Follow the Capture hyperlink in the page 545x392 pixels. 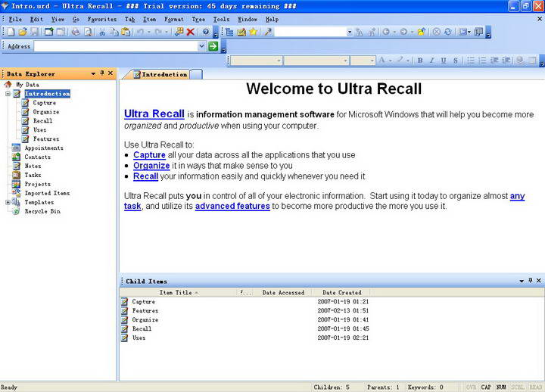pos(149,155)
